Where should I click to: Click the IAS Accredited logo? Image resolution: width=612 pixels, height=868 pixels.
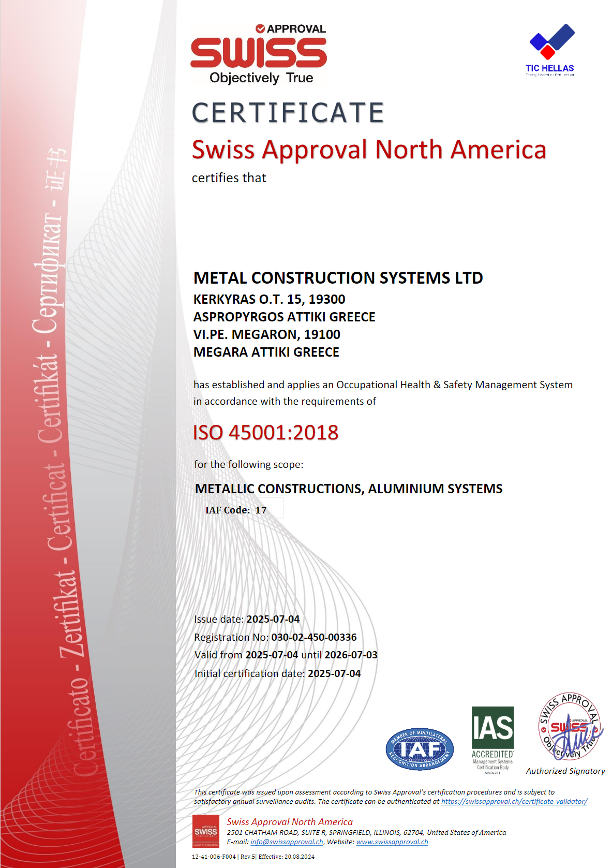[492, 740]
